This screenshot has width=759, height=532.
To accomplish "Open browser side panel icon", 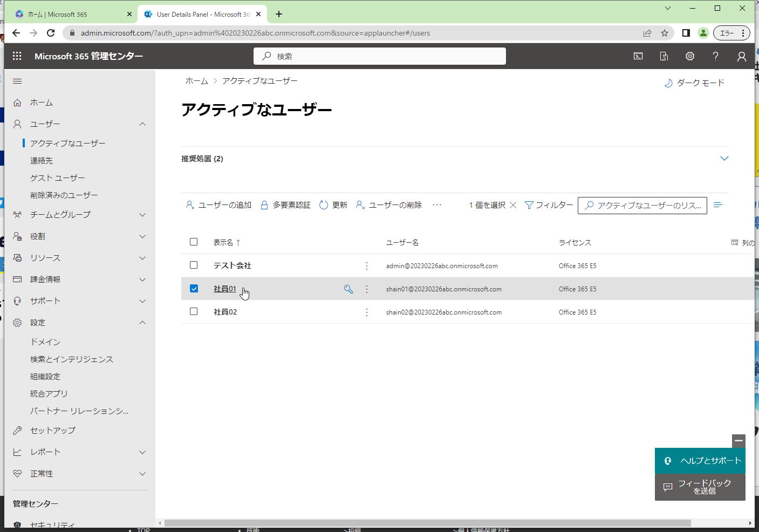I will click(686, 33).
